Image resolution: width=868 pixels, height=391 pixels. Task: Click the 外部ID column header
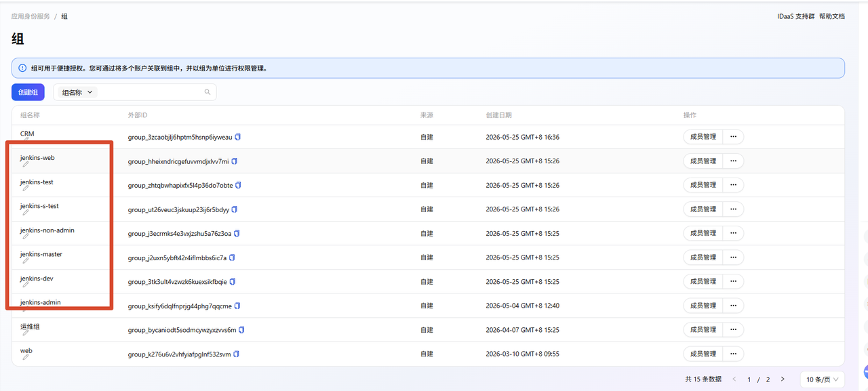(138, 115)
